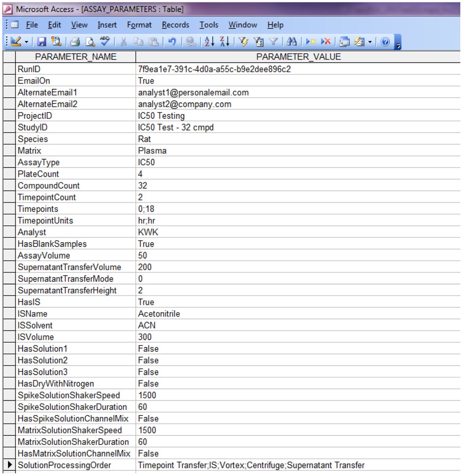Image resolution: width=463 pixels, height=476 pixels.
Task: Select the SolutionProcessingOrder row selector
Action: coord(9,465)
